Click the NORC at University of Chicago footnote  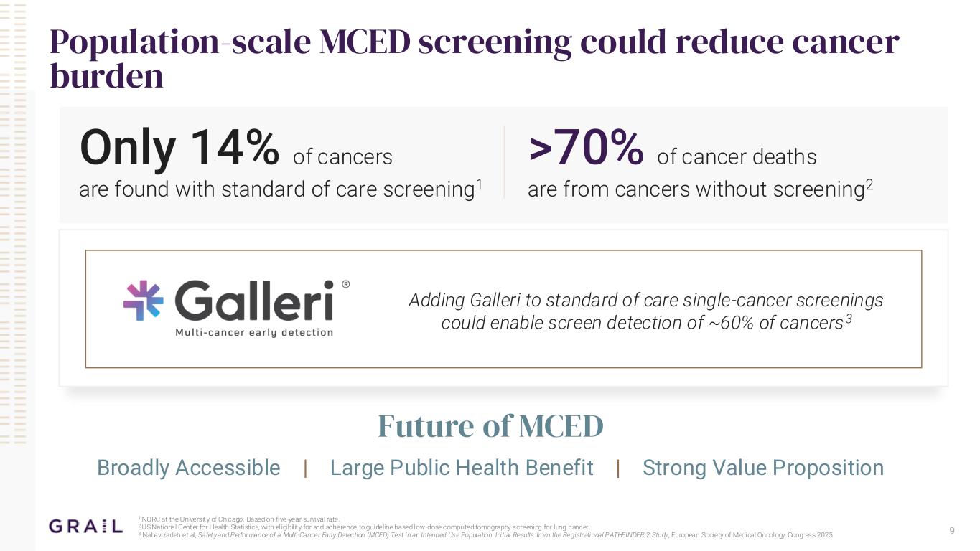[240, 519]
